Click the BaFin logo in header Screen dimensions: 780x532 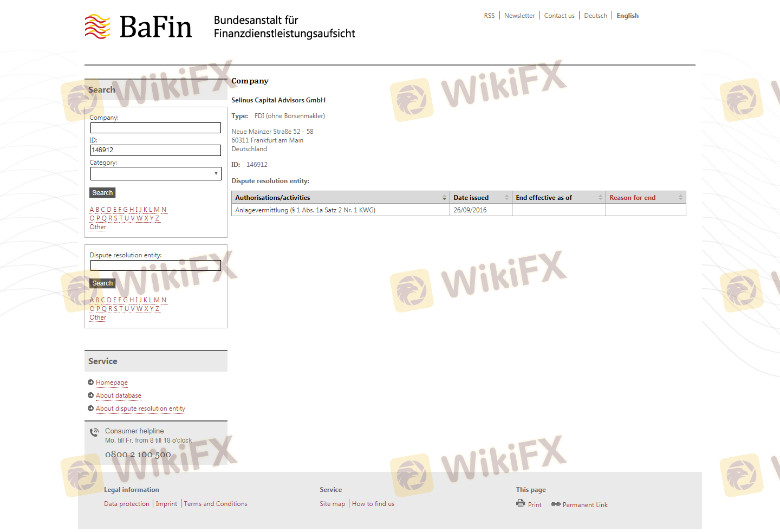click(x=139, y=27)
